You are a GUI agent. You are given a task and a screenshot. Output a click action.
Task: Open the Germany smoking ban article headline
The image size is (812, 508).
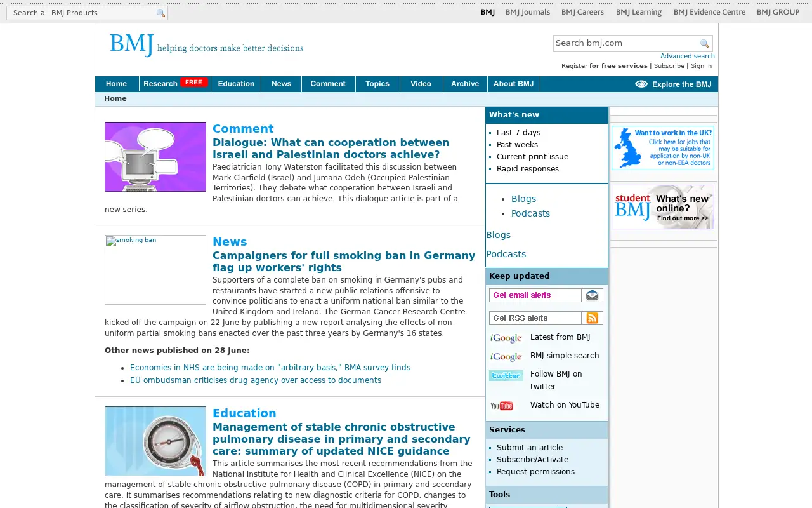[x=344, y=262]
